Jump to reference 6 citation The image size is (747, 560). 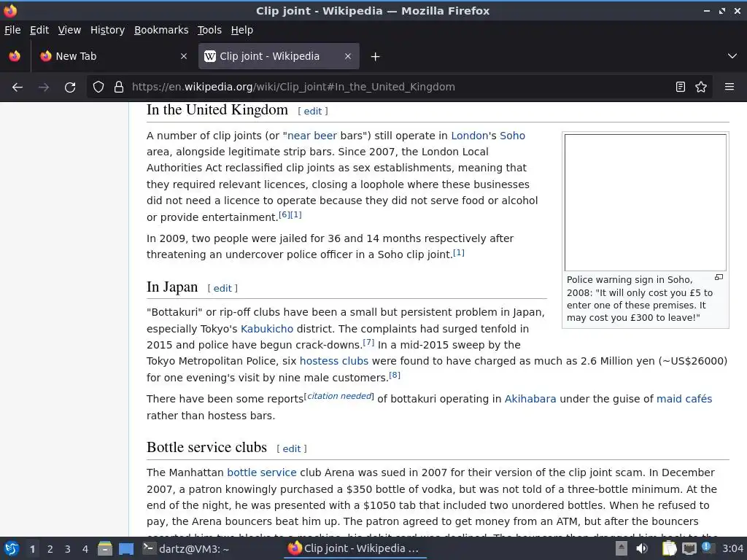[285, 214]
